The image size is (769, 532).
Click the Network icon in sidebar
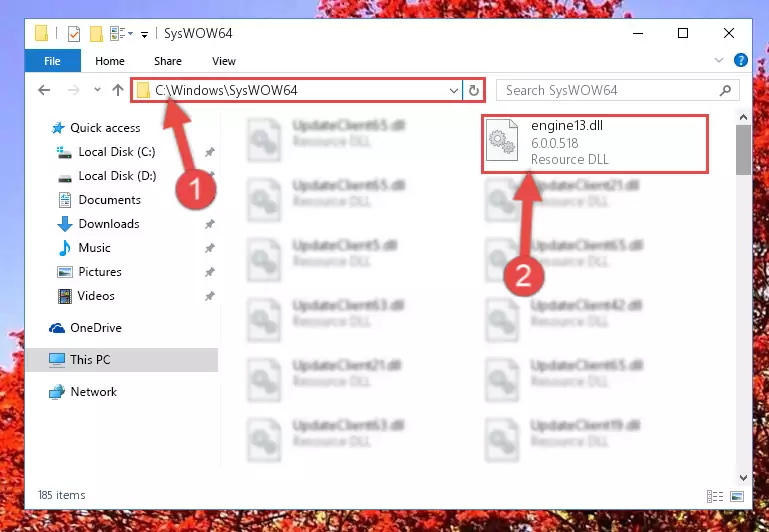click(x=56, y=392)
